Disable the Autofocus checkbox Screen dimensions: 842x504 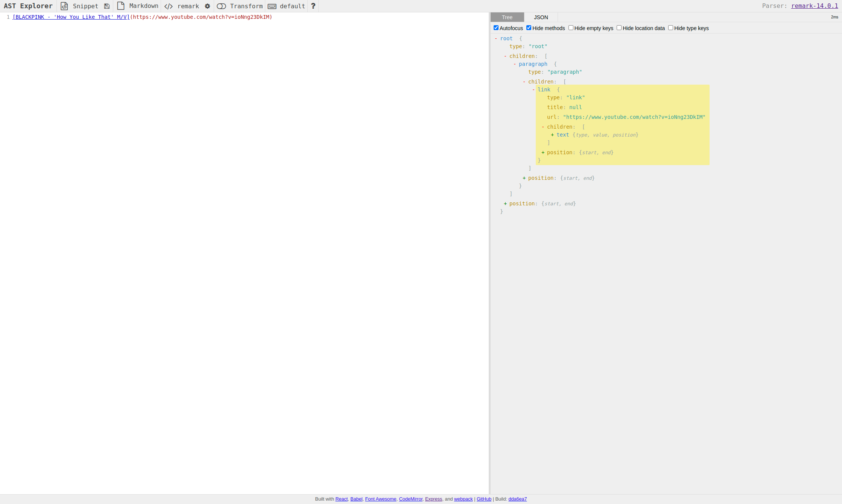coord(496,27)
